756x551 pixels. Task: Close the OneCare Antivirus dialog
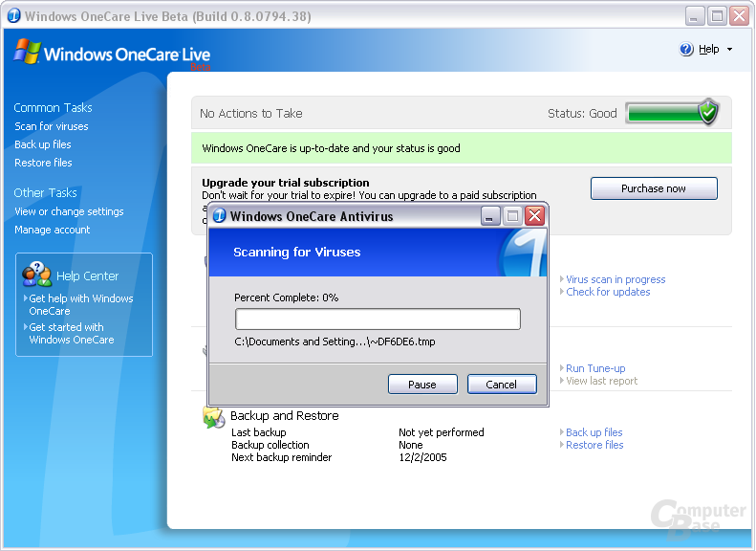pos(534,215)
